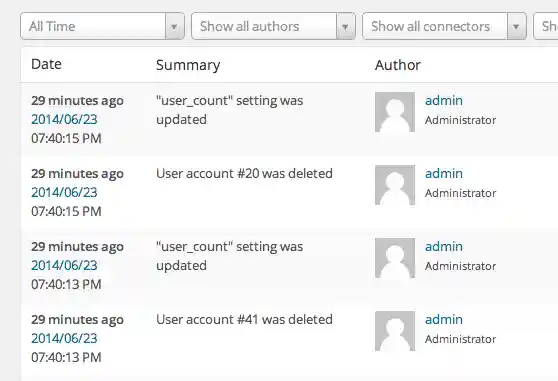Viewport: 558px width, 381px height.
Task: Select 'User account #41 was deleted' summary
Action: pos(244,319)
